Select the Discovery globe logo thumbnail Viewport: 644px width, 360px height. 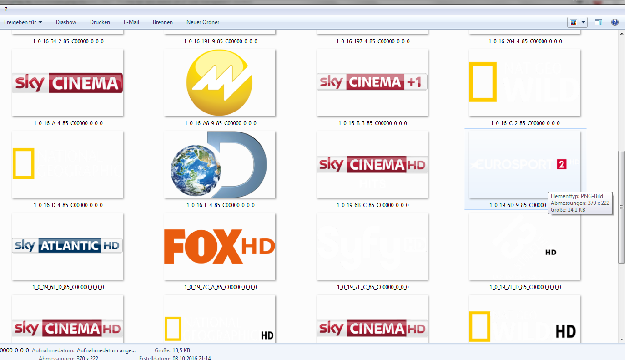[220, 165]
